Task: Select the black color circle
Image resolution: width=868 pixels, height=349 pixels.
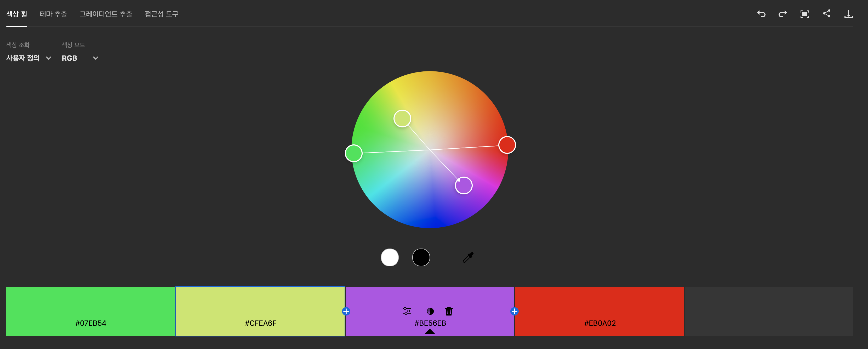Action: point(421,257)
